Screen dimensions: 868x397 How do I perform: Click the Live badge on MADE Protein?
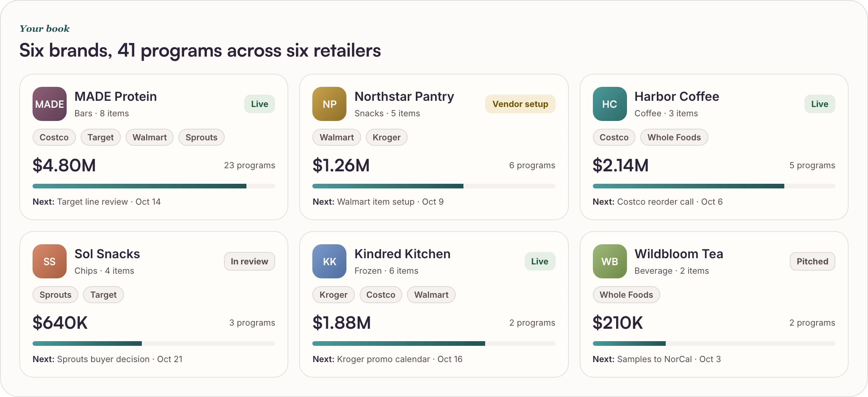(x=260, y=104)
